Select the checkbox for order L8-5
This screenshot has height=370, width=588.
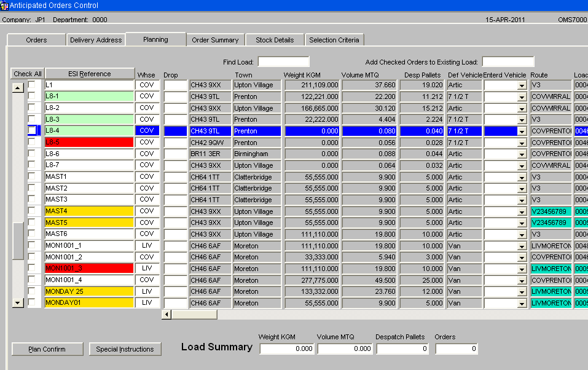click(x=31, y=142)
